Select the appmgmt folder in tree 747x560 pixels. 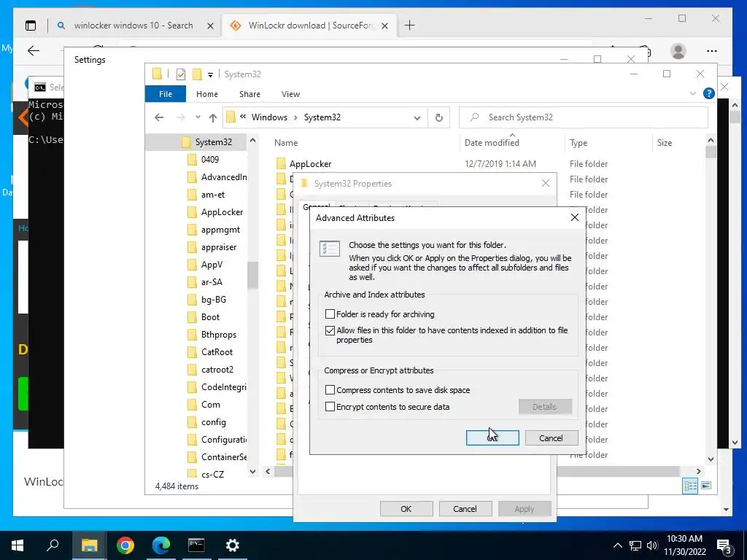[220, 230]
